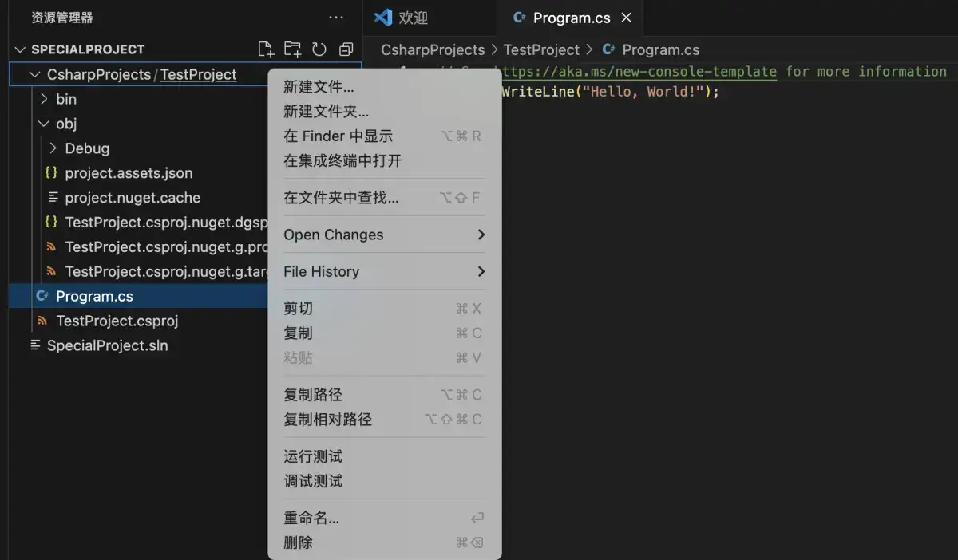958x560 pixels.
Task: Click TestProject in the editor breadcrumb
Action: click(541, 50)
